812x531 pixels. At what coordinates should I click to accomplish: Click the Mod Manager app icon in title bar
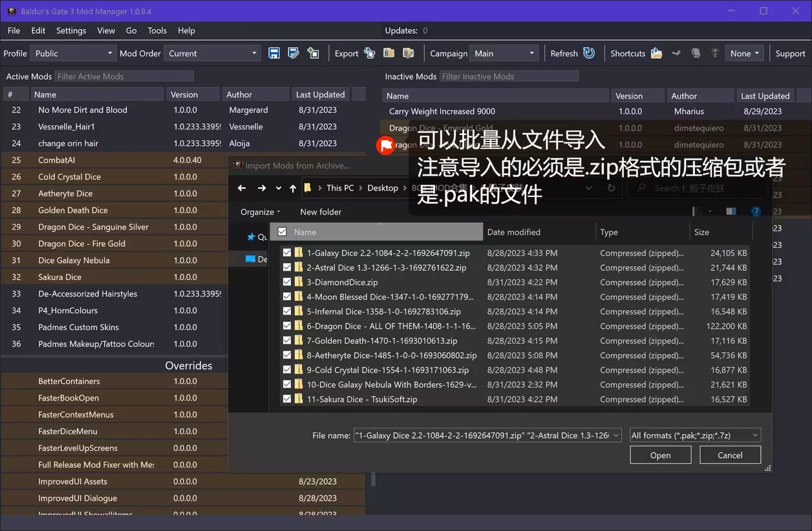[x=12, y=11]
